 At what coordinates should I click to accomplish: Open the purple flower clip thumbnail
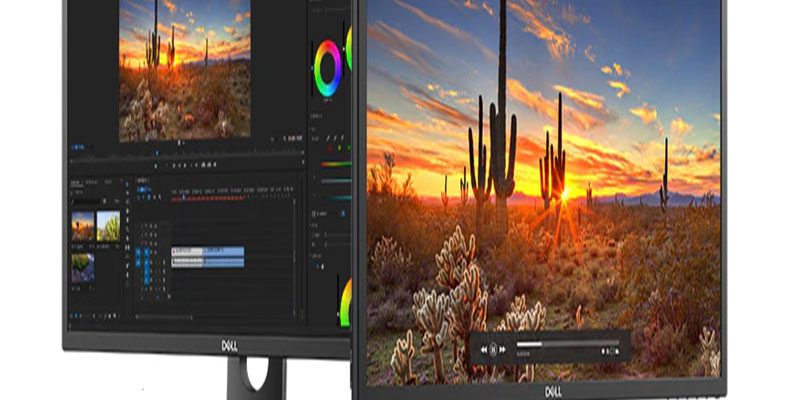[x=82, y=266]
